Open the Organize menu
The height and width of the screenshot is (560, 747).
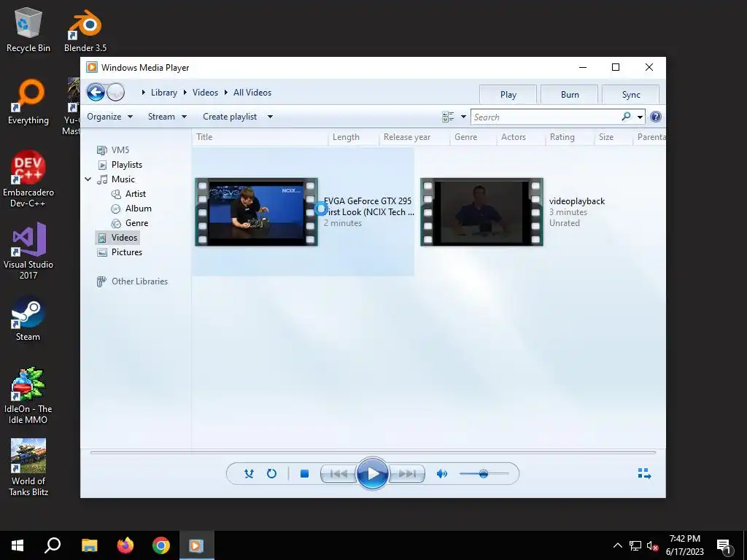[109, 117]
